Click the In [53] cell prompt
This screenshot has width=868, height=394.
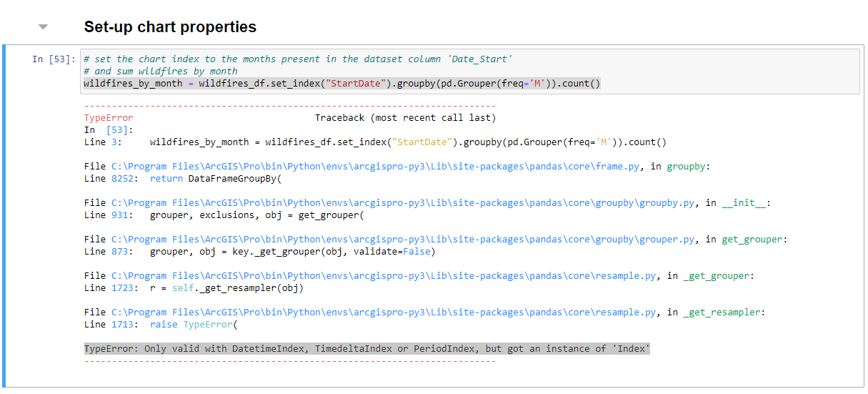coord(53,59)
